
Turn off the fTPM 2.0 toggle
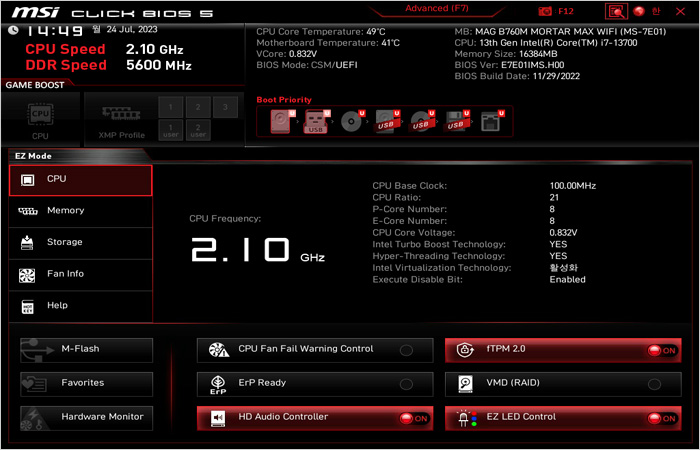point(660,351)
